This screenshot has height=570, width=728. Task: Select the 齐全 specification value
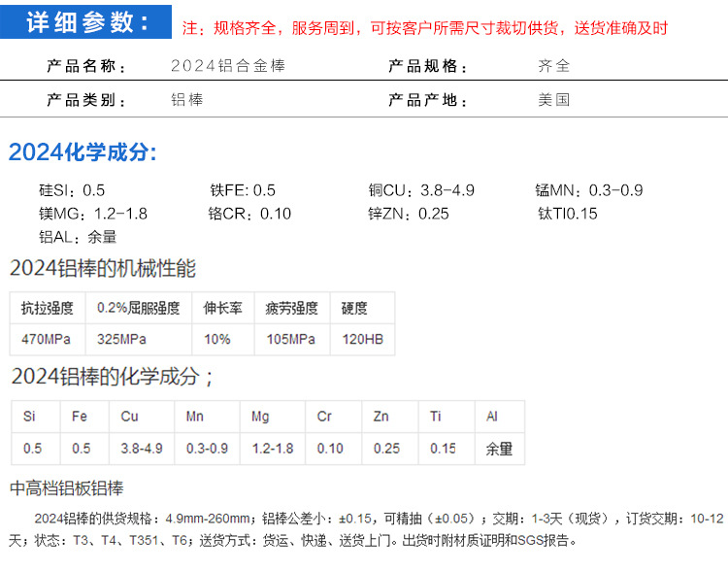point(554,65)
